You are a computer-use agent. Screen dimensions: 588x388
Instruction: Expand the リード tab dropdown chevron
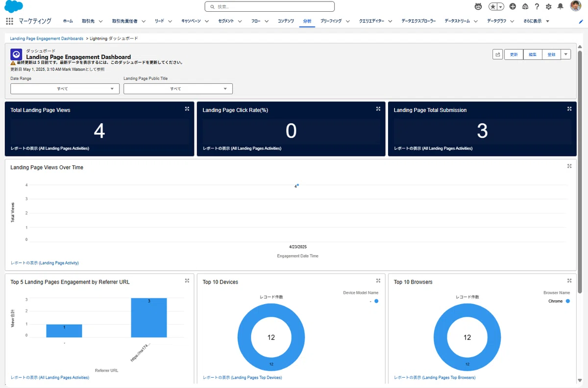point(170,21)
